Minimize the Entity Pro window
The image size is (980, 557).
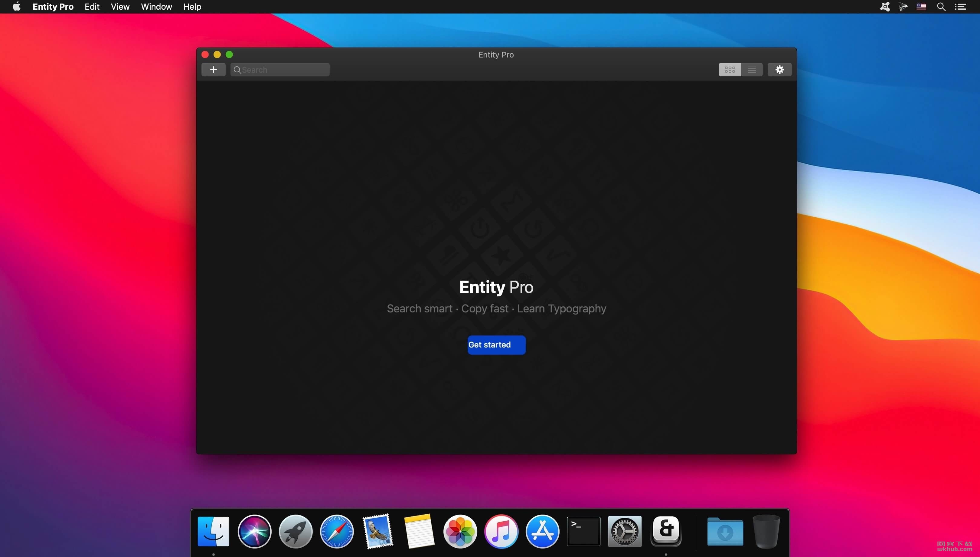click(217, 54)
